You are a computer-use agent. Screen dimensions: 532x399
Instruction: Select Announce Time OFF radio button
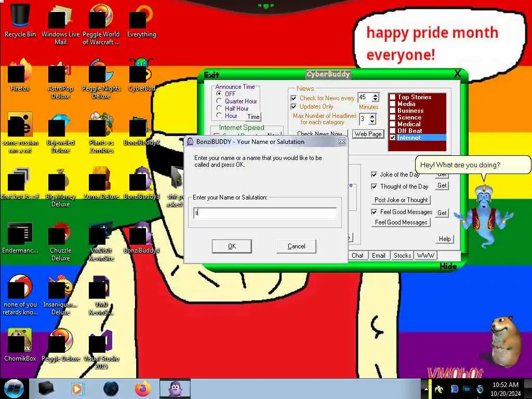[219, 94]
